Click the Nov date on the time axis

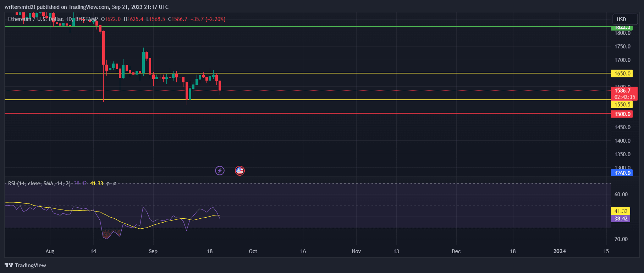(x=356, y=251)
